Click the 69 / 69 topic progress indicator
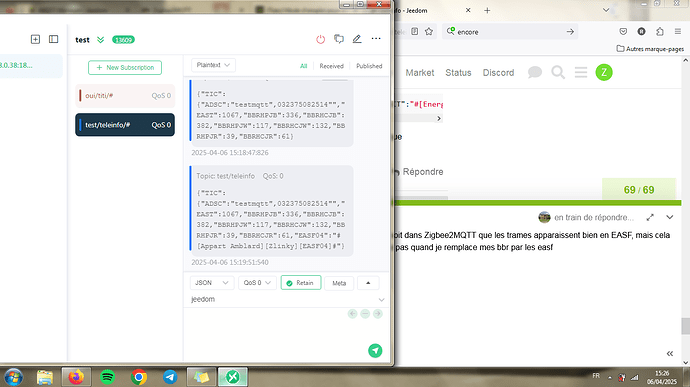Screen dimensions: 690x387 coord(639,190)
